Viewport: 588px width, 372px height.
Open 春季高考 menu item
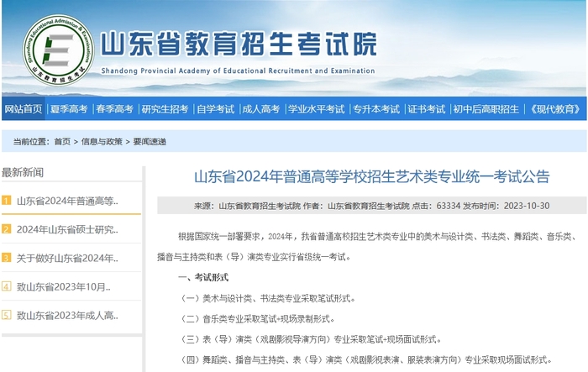click(x=115, y=109)
